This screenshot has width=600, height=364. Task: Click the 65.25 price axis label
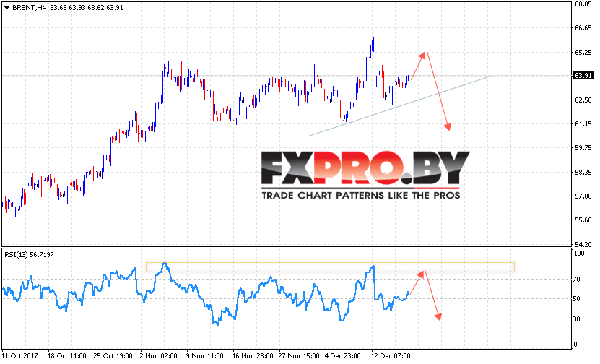coord(583,52)
